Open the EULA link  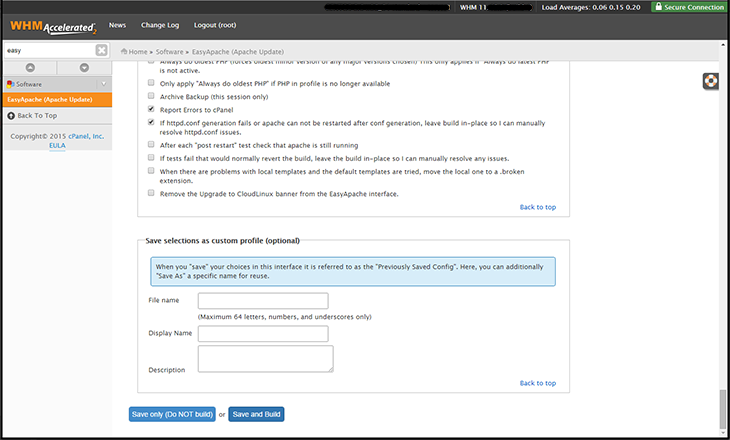pyautogui.click(x=57, y=146)
